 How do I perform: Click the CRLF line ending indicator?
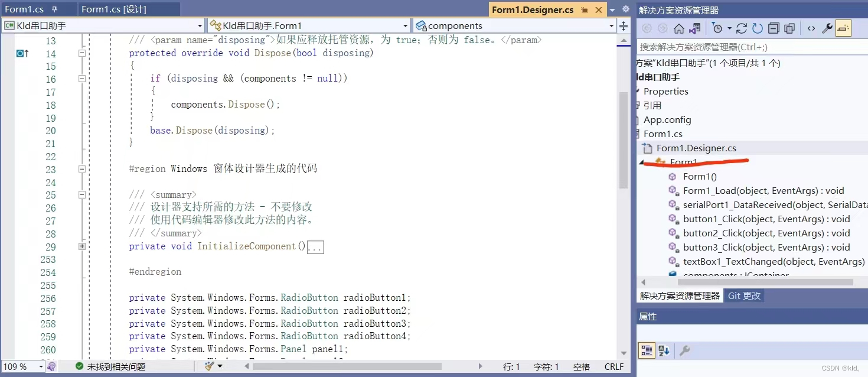coord(614,366)
